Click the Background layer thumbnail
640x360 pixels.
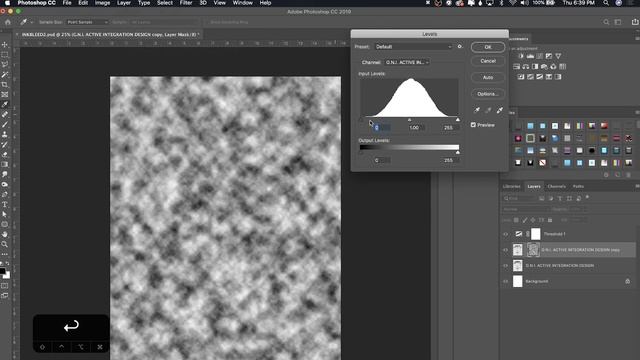pyautogui.click(x=518, y=281)
